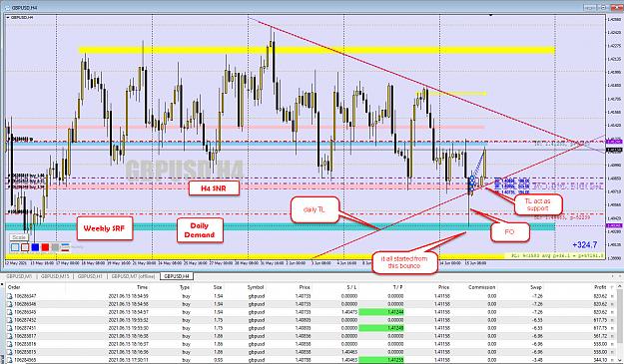
Task: Select the green T/P cell 1.41255
Action: pyautogui.click(x=382, y=360)
